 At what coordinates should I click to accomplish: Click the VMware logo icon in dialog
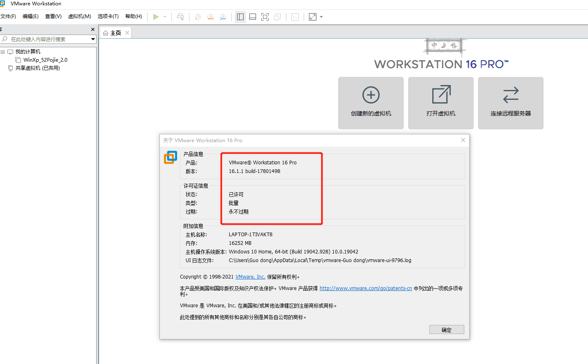(x=171, y=157)
